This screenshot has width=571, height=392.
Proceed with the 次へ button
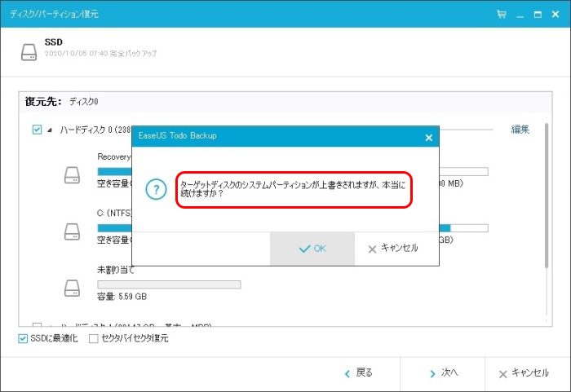[x=444, y=373]
